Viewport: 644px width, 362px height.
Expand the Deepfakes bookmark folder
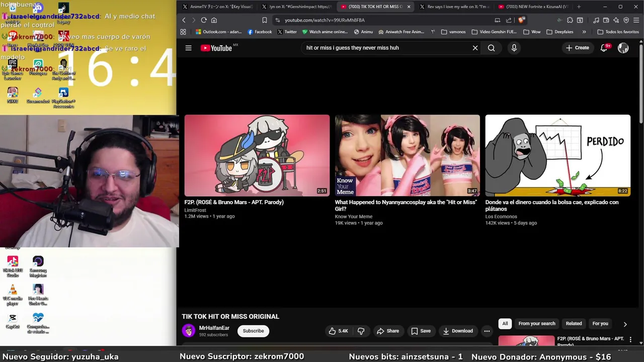(559, 32)
